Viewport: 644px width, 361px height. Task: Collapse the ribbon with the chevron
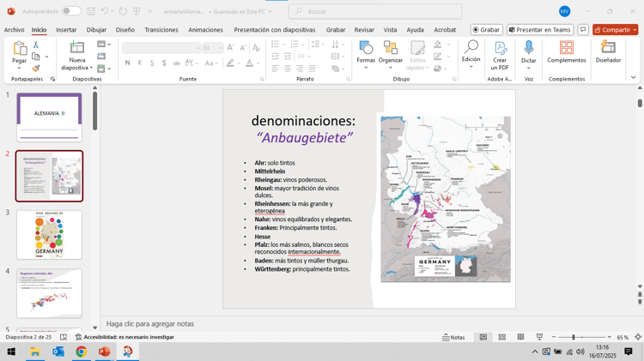[633, 77]
